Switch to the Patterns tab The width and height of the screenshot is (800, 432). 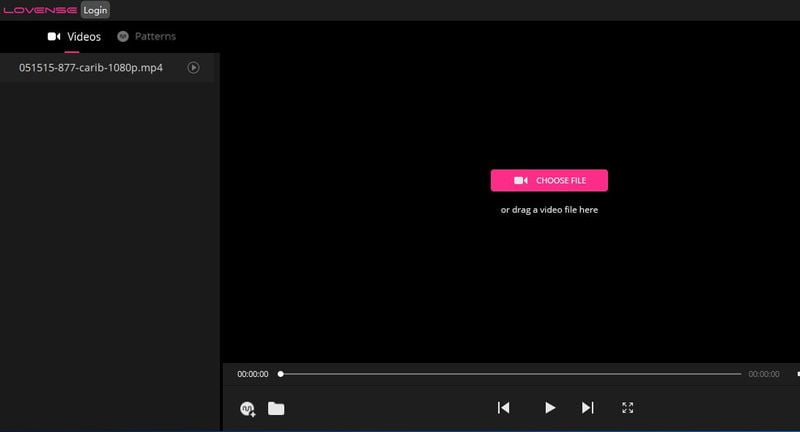(x=146, y=36)
